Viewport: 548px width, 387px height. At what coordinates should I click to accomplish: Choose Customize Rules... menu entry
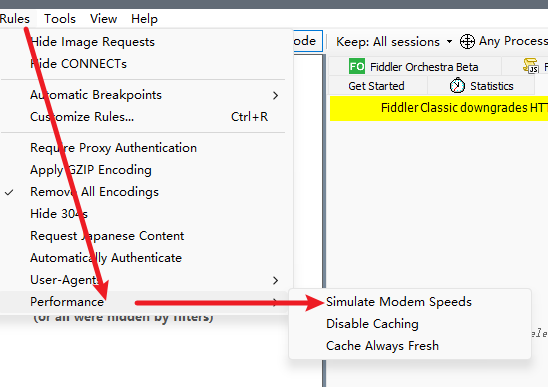click(x=146, y=117)
